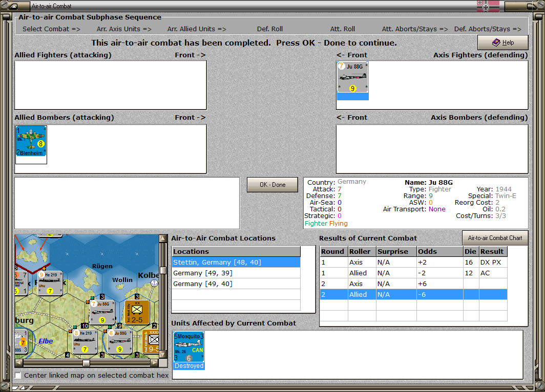The image size is (545, 392).
Task: Click the Result column header
Action: point(493,251)
